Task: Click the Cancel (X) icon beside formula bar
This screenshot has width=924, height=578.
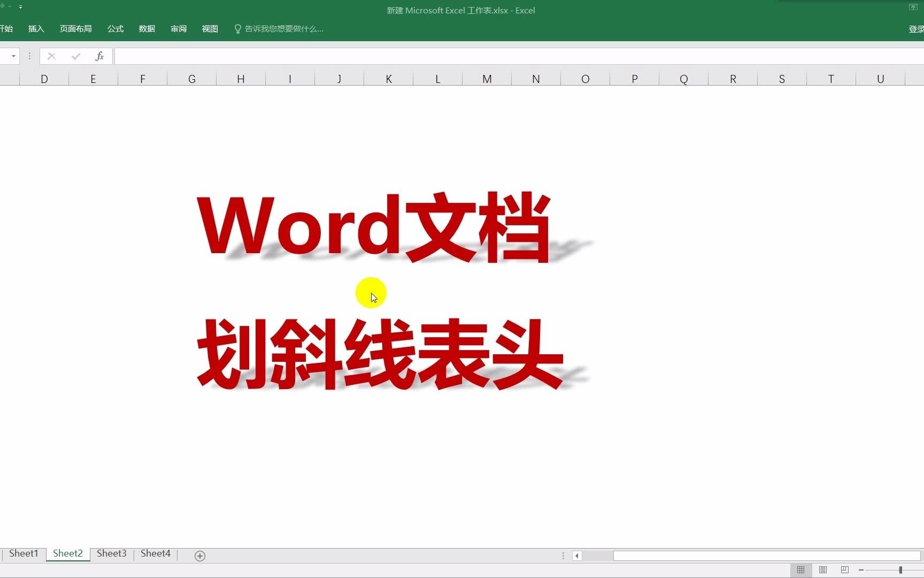Action: pyautogui.click(x=51, y=56)
